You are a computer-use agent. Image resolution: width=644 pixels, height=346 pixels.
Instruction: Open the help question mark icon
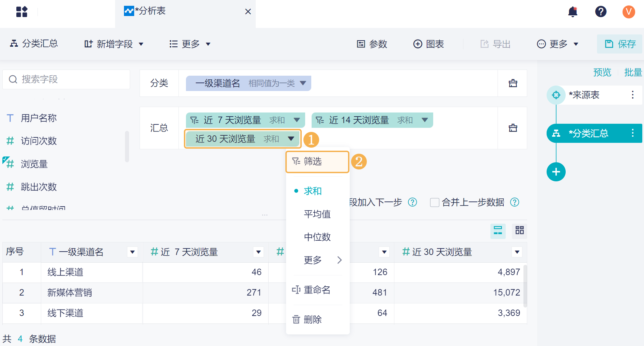[600, 12]
